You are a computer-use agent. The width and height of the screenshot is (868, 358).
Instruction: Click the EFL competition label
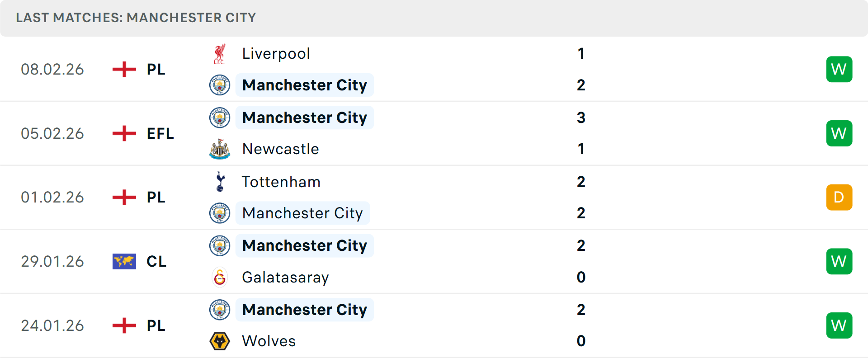click(160, 133)
